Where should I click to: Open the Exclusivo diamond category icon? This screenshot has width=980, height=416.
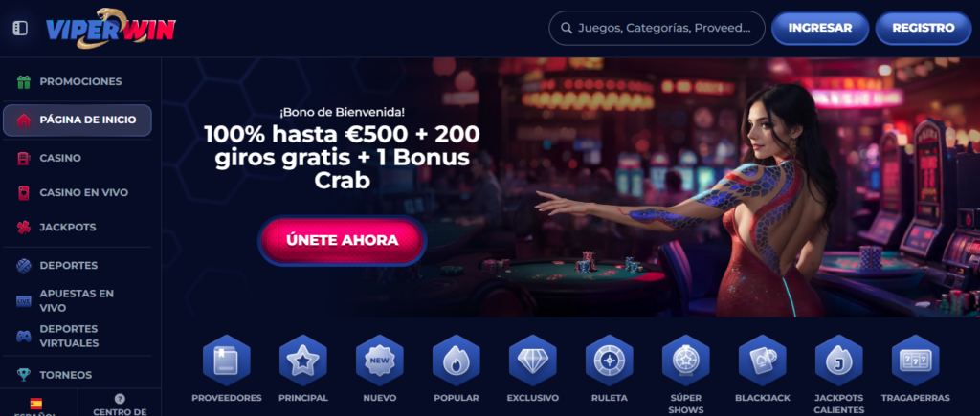pyautogui.click(x=532, y=361)
